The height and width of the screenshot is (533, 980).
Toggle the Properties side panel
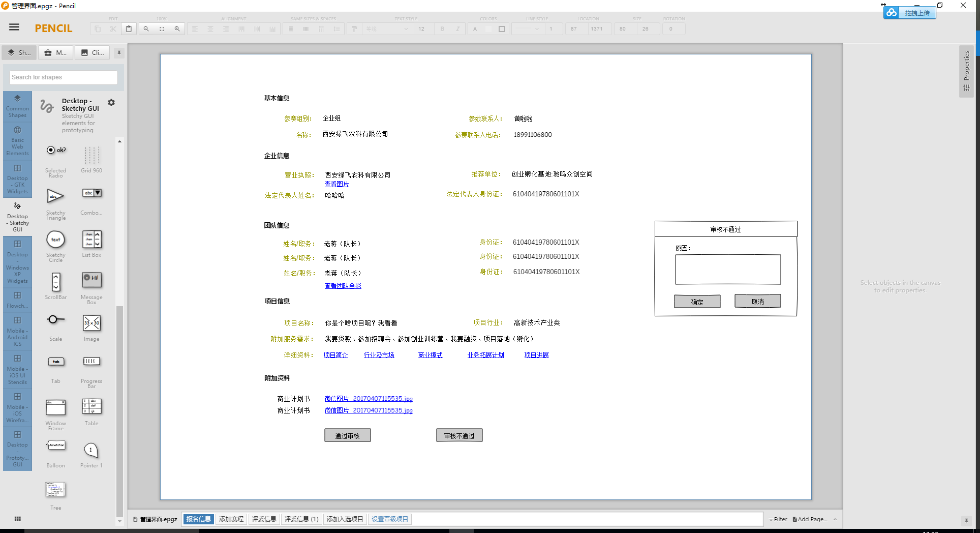pyautogui.click(x=966, y=71)
